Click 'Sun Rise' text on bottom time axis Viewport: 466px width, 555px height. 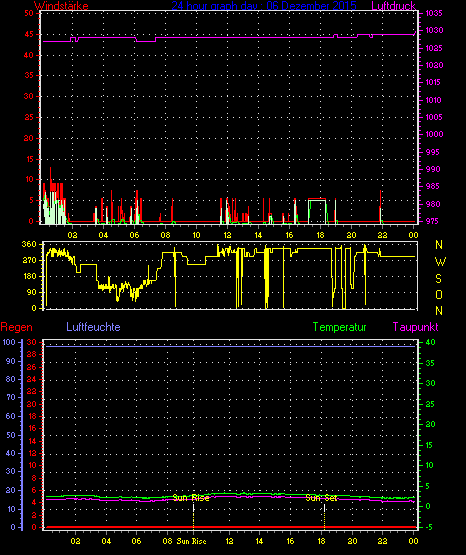pyautogui.click(x=191, y=541)
